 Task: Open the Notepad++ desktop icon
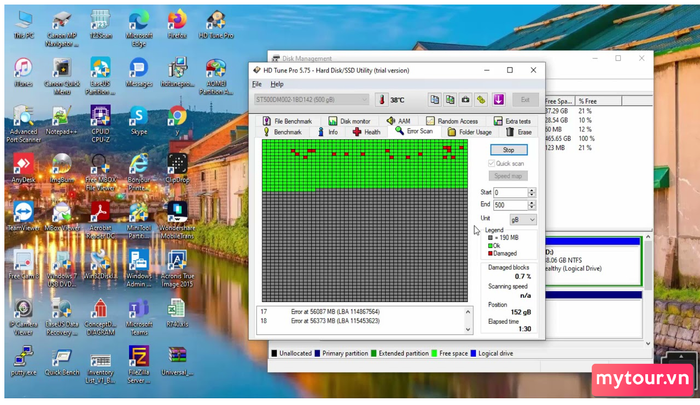62,121
